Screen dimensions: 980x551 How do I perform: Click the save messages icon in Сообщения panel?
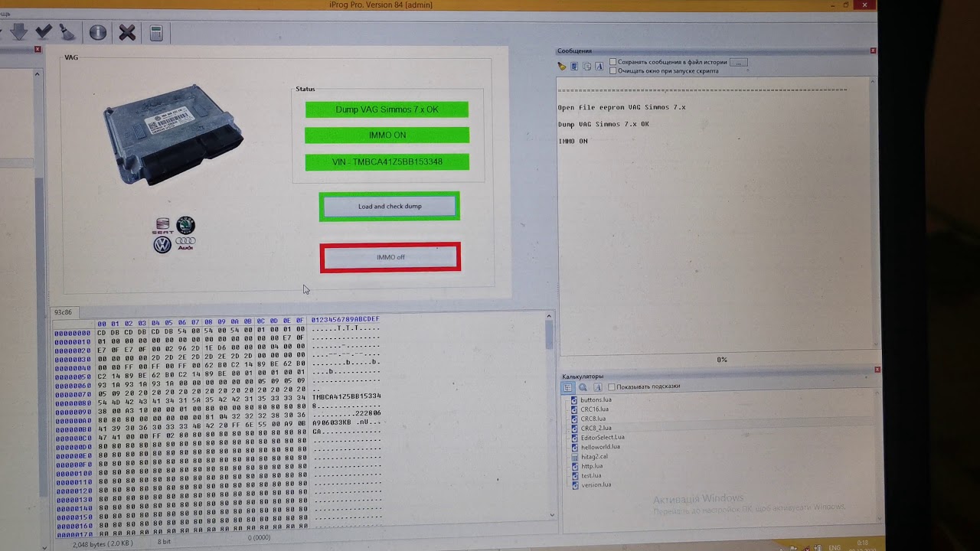click(574, 67)
